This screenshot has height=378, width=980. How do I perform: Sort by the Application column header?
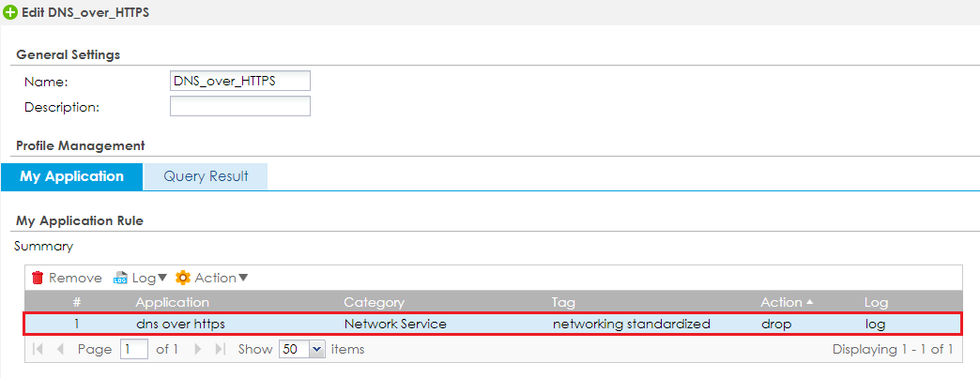coord(172,302)
